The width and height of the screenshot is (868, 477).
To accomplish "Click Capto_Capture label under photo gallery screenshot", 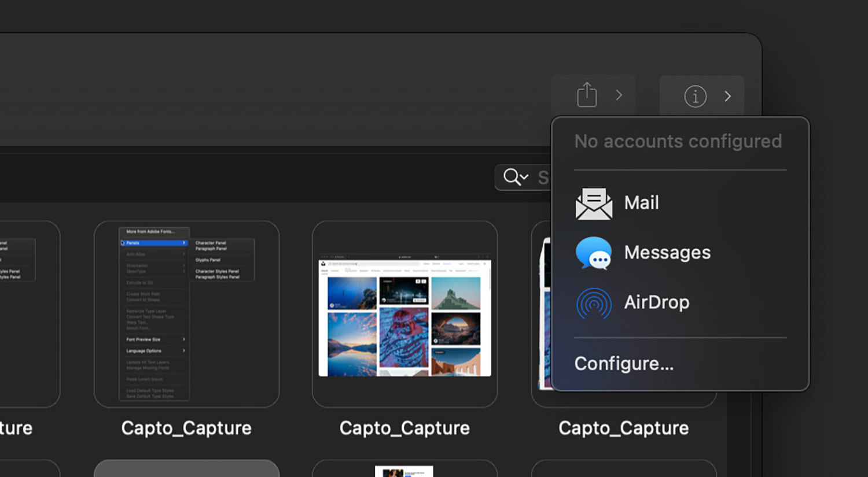I will pos(404,428).
